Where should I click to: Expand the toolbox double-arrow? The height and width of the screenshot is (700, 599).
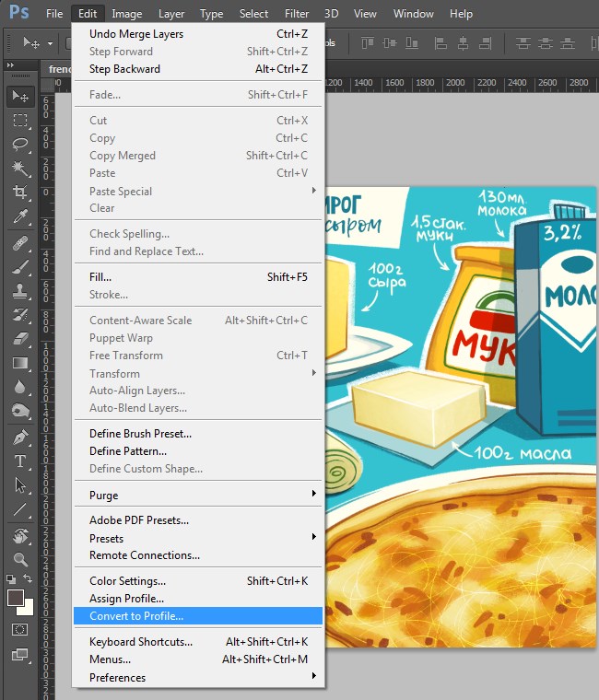pos(10,65)
